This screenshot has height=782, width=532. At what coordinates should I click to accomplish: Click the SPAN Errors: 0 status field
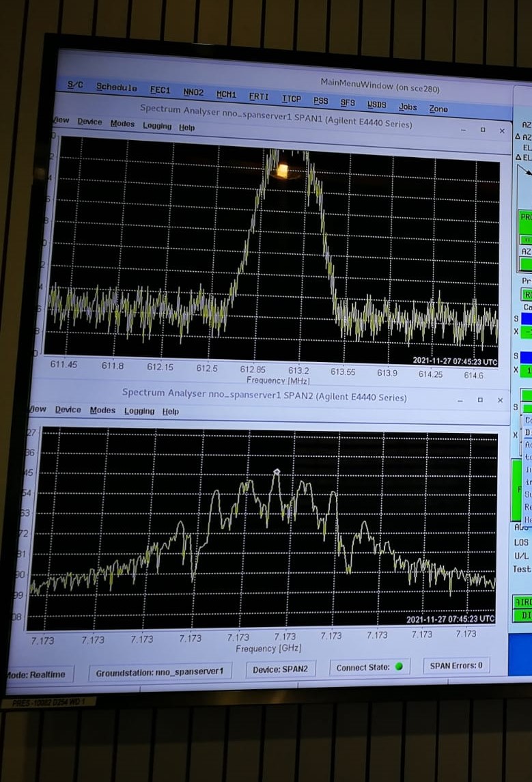click(x=456, y=665)
